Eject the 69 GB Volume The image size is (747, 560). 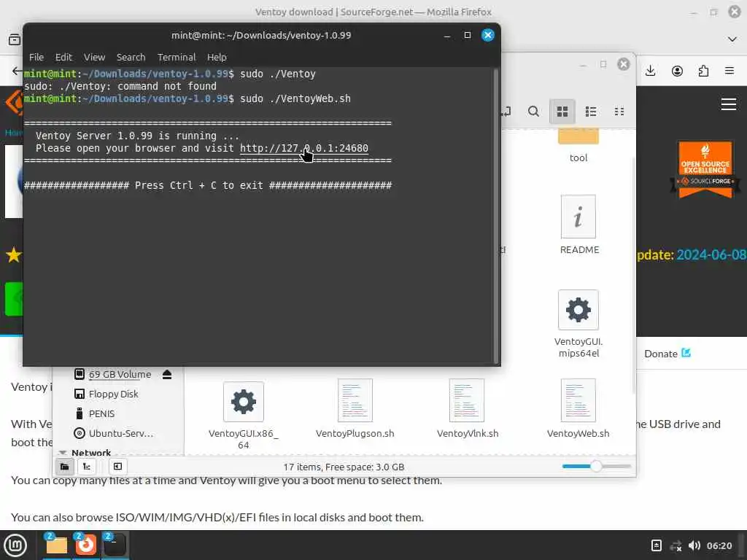167,375
